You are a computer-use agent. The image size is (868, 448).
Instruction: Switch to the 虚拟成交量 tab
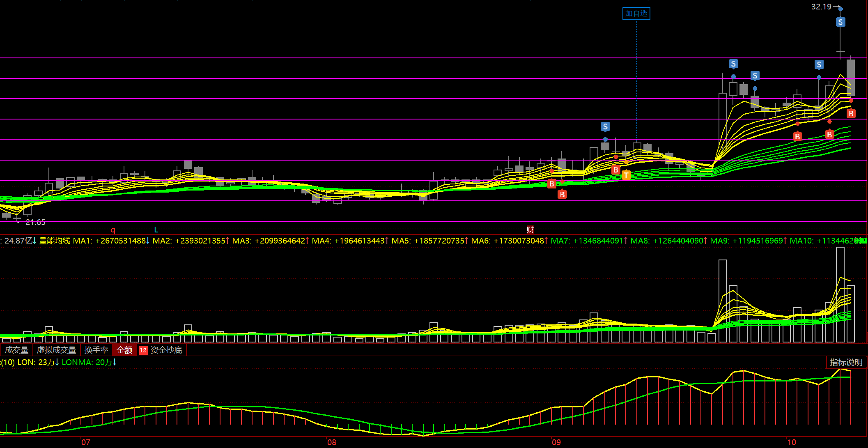pyautogui.click(x=56, y=350)
